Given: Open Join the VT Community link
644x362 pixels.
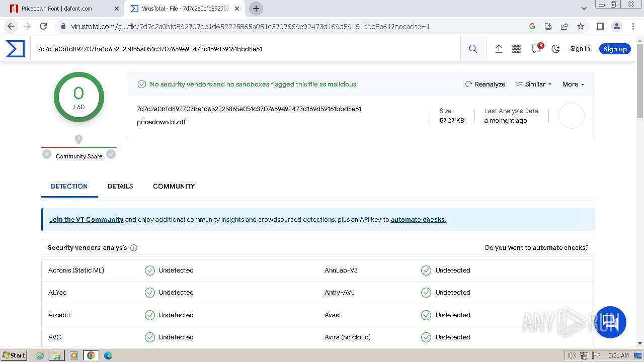Looking at the screenshot, I should pos(86,219).
